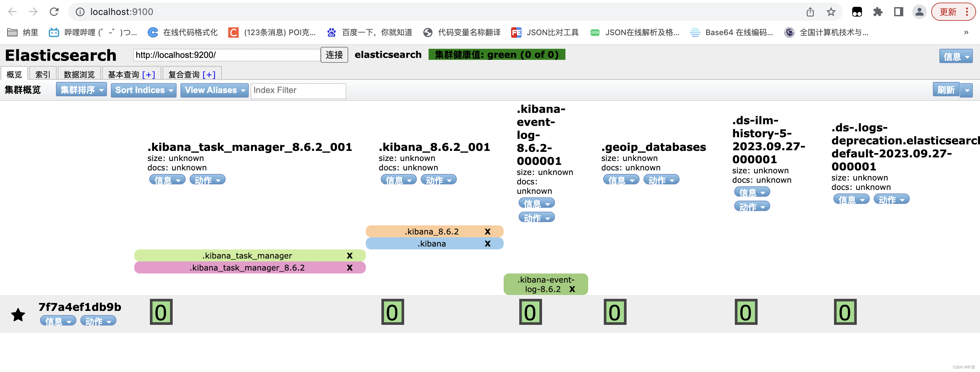980x372 pixels.
Task: Remove the .kibana_8.6.2 alias
Action: pos(487,232)
